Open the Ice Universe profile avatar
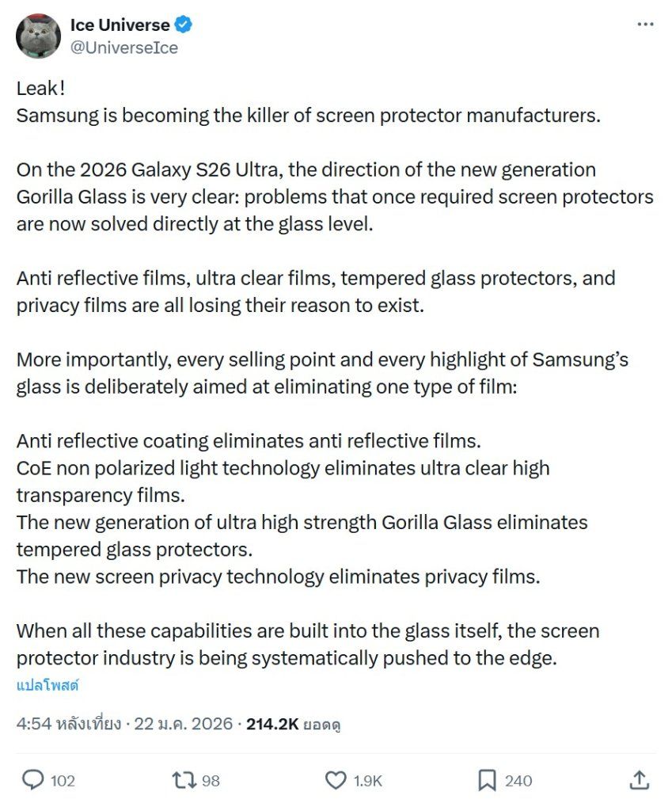672x811 pixels. (38, 36)
